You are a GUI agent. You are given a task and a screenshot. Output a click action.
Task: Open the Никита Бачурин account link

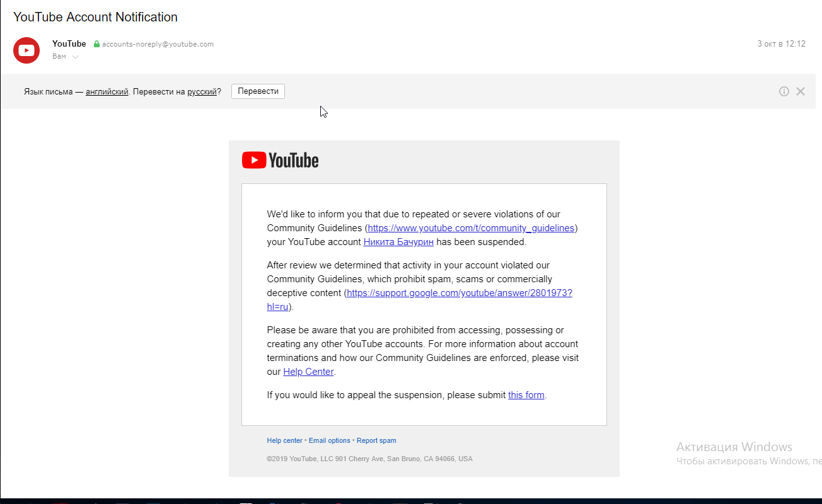point(398,242)
